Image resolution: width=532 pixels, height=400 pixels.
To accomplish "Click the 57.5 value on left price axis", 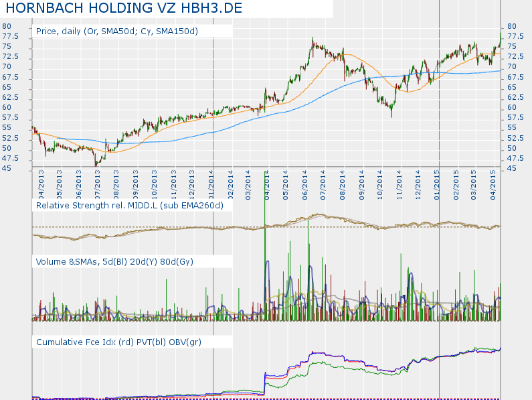I will point(10,117).
